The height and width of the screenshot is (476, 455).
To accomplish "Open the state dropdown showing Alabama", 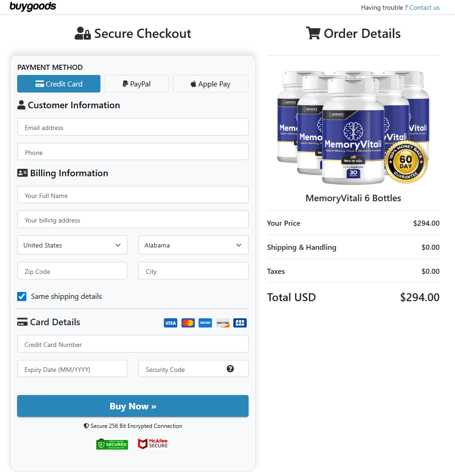I will [193, 245].
